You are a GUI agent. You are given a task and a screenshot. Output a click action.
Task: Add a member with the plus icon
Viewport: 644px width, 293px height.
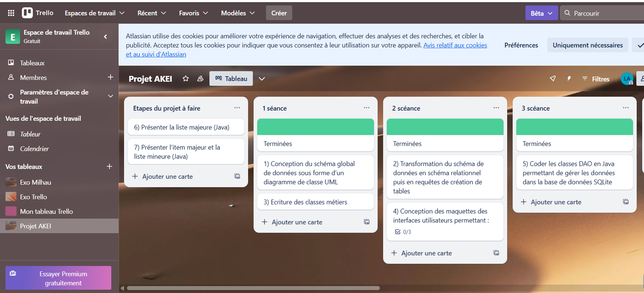(110, 77)
